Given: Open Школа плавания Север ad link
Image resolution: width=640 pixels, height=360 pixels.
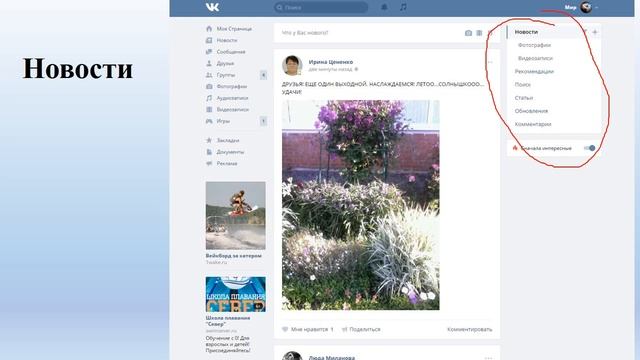Looking at the screenshot, I should (x=228, y=321).
